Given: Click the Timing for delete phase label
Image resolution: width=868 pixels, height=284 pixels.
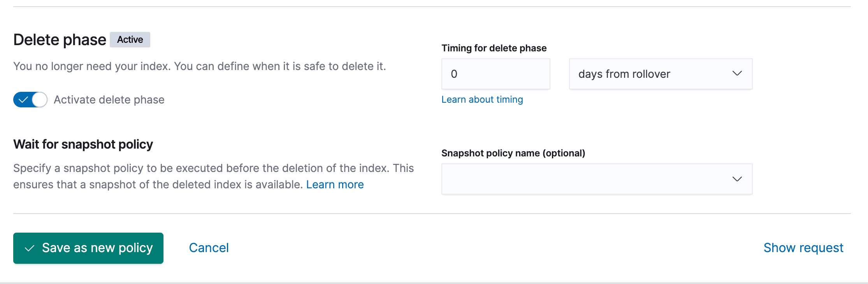Looking at the screenshot, I should 494,48.
